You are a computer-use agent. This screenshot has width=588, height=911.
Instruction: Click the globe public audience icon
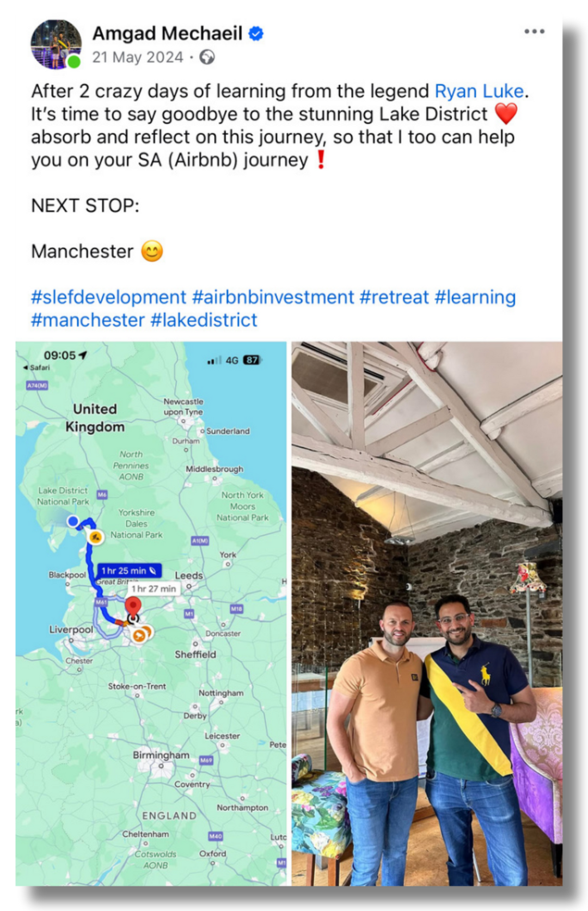(207, 57)
